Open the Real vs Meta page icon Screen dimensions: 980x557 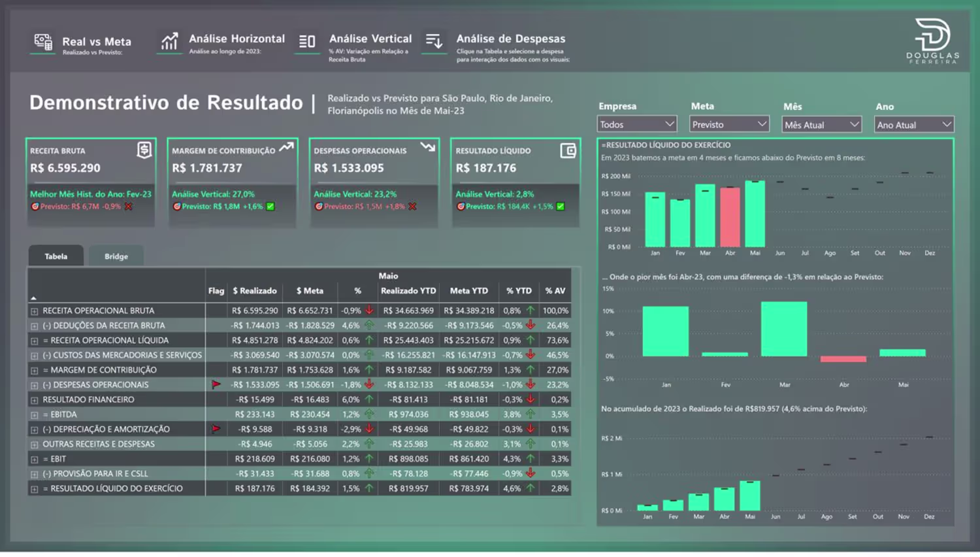43,42
